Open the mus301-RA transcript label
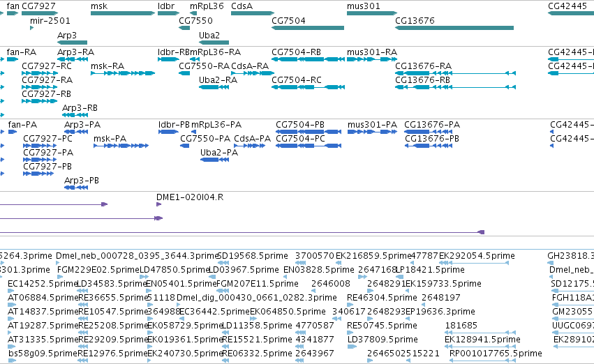This screenshot has height=364, width=594. point(372,52)
